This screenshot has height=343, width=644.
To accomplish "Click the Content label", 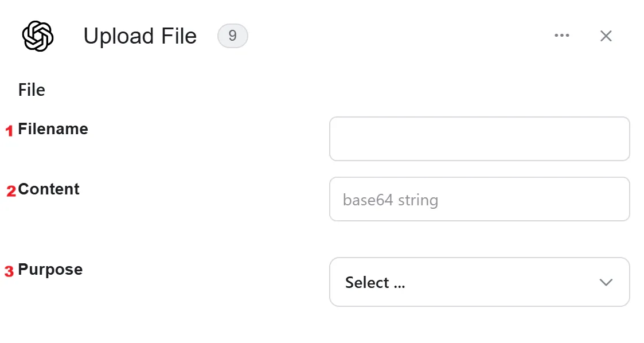I will click(x=49, y=189).
